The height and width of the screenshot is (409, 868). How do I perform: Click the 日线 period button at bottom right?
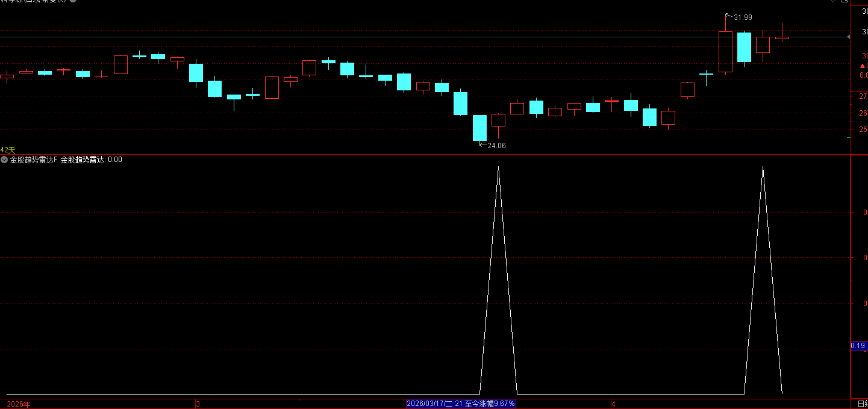[x=862, y=404]
